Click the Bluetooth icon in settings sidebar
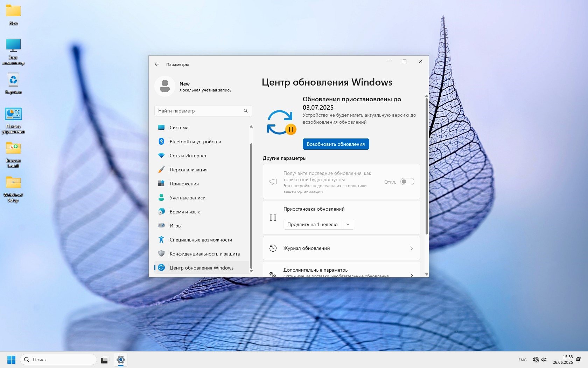 click(161, 141)
